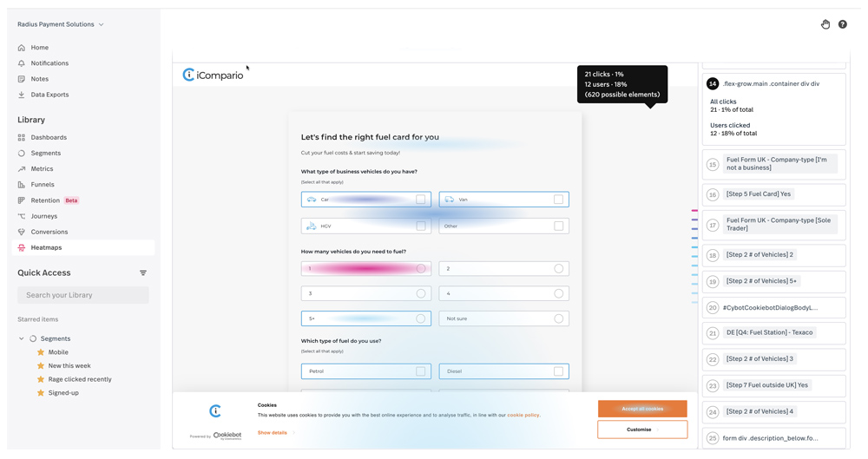Viewport: 868px width, 459px height.
Task: Click the star icon next to Mobile
Action: click(41, 352)
